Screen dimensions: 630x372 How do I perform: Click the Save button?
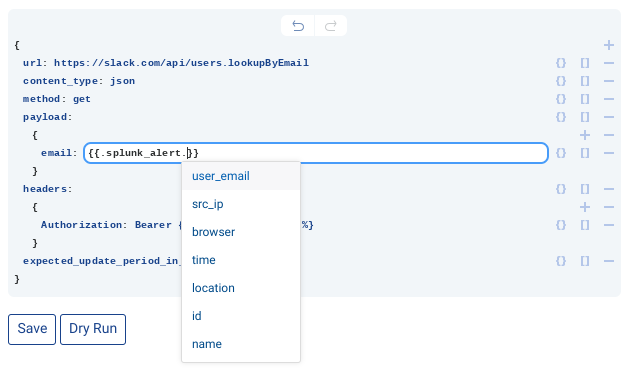32,329
